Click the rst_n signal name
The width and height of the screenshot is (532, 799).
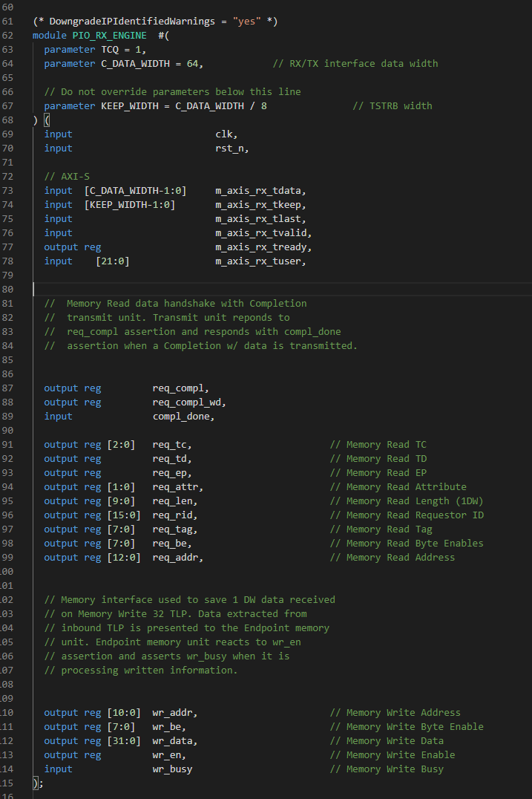coord(229,149)
